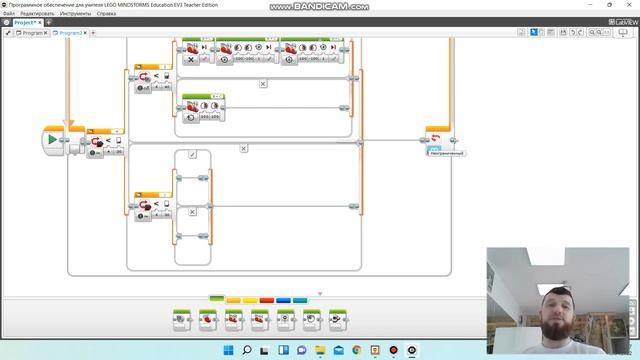Image resolution: width=640 pixels, height=360 pixels.
Task: Open the content editor dropdown at top right
Action: point(623,32)
